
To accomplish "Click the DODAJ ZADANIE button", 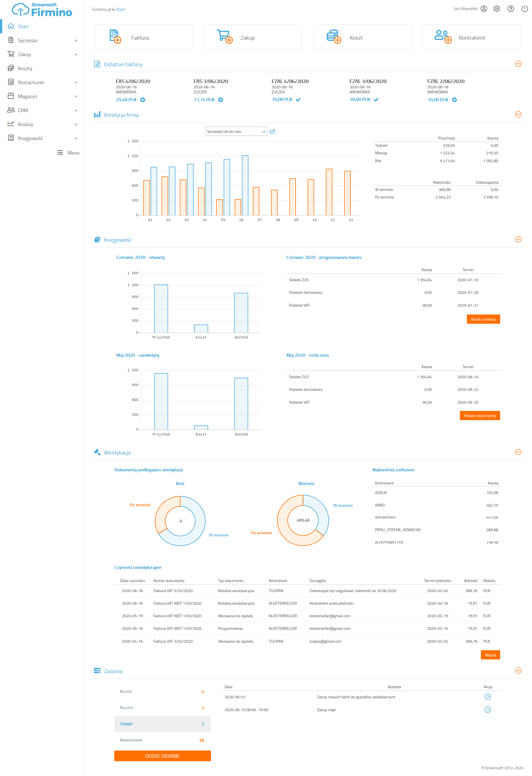I will (x=162, y=756).
